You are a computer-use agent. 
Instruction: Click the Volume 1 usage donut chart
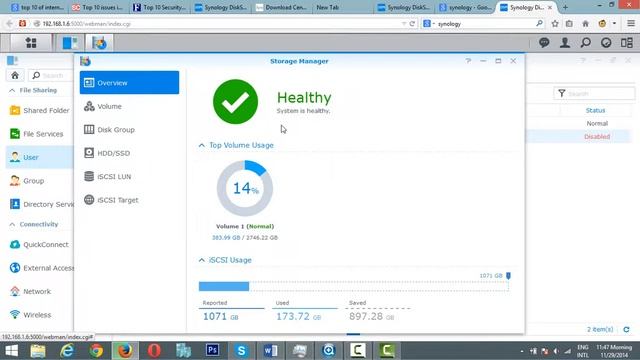click(x=245, y=188)
